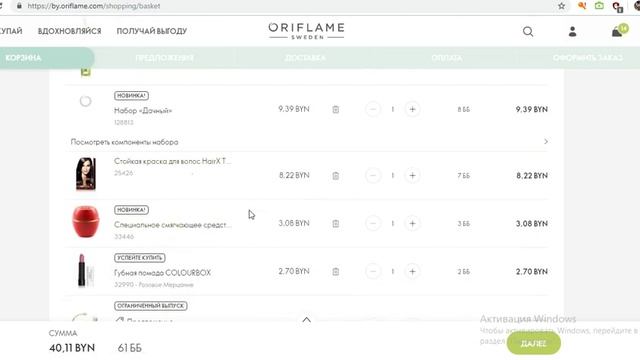Click the site padlock icon
This screenshot has height=360, width=640.
point(19,6)
